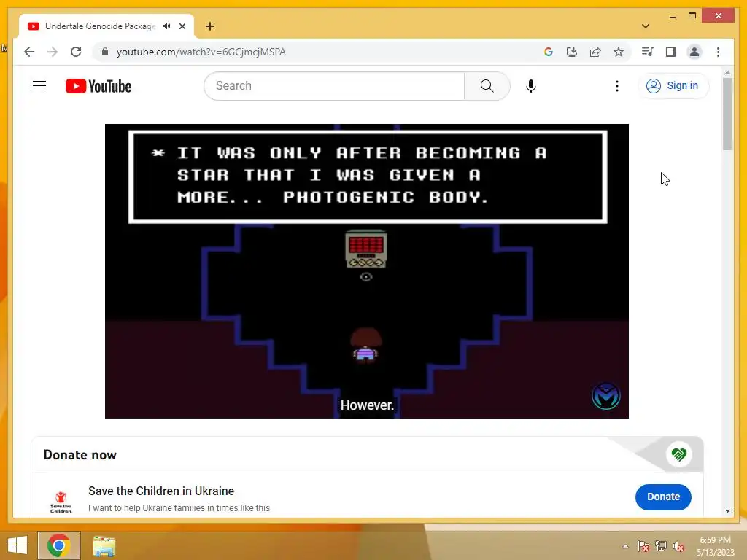Open a new browser tab
This screenshot has width=747, height=560.
pyautogui.click(x=210, y=26)
